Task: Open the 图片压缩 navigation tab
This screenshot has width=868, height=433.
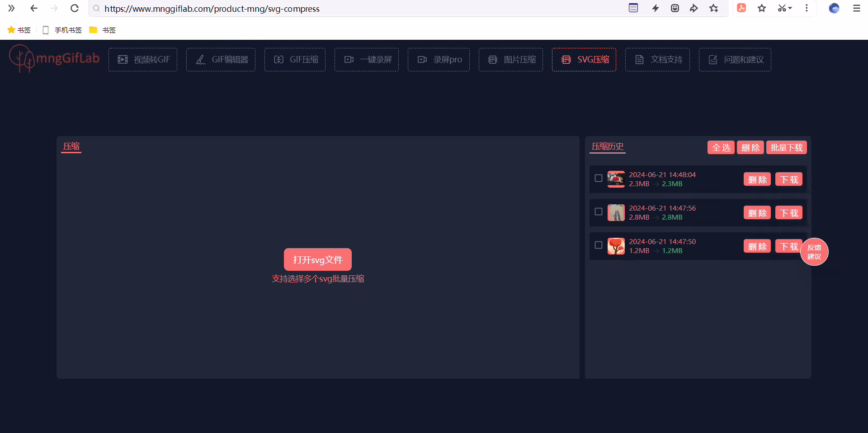Action: pyautogui.click(x=511, y=60)
